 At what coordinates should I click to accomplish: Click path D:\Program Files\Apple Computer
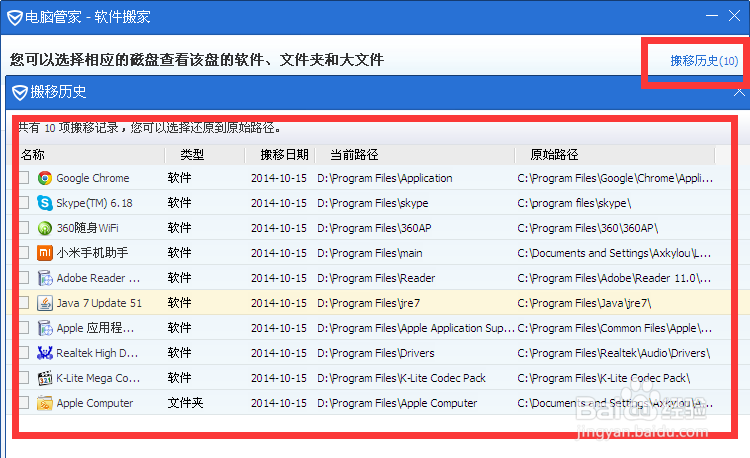(397, 403)
